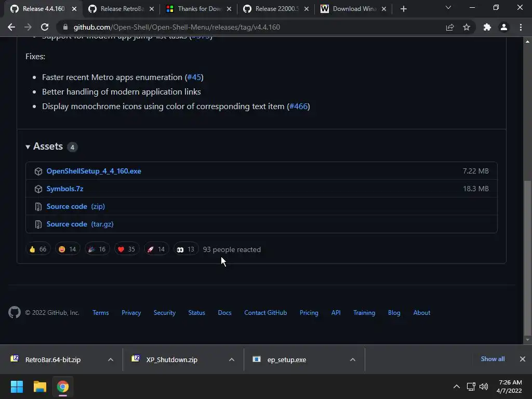This screenshot has height=399, width=532.
Task: Download Source code tar.gz
Action: click(x=80, y=224)
